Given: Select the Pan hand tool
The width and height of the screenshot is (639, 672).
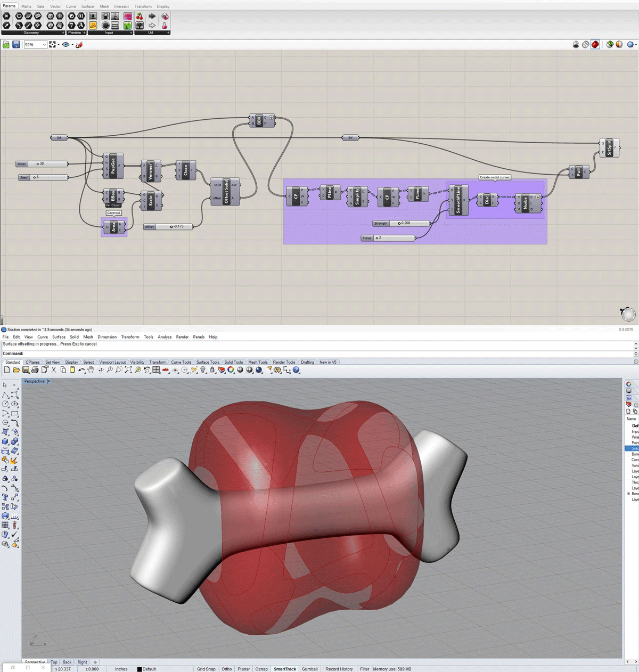Looking at the screenshot, I should 91,370.
